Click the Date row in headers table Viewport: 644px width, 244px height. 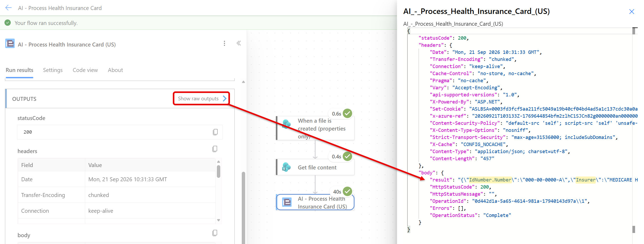pyautogui.click(x=117, y=179)
